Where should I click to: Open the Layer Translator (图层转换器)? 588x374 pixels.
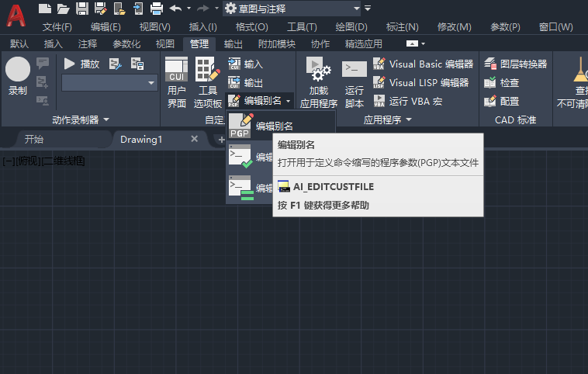515,64
